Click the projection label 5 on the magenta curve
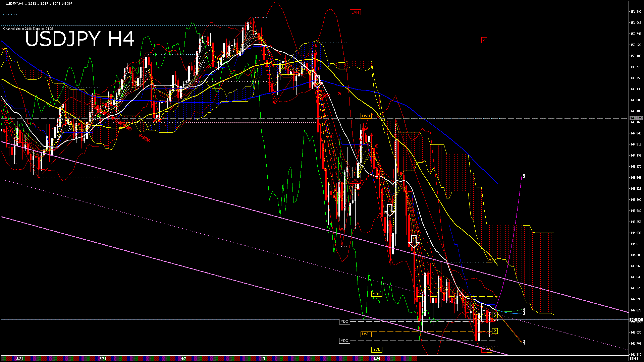The height and width of the screenshot is (362, 644). (524, 176)
